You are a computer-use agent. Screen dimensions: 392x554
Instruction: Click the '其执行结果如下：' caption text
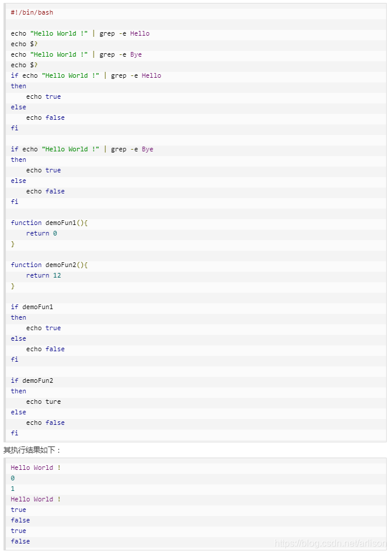pos(32,450)
